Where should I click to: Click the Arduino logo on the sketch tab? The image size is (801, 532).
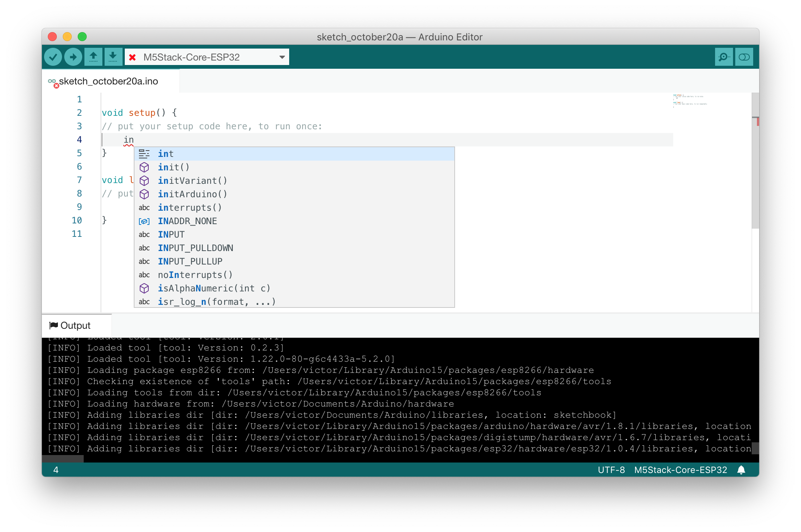(x=53, y=81)
